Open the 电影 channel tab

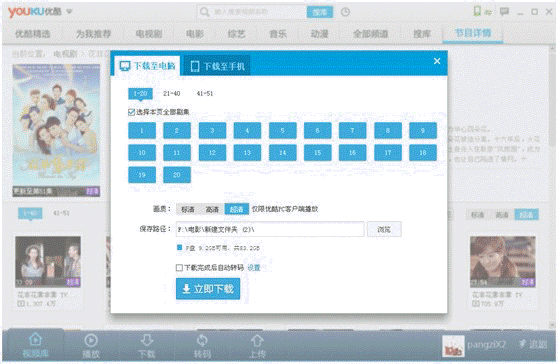pos(195,34)
